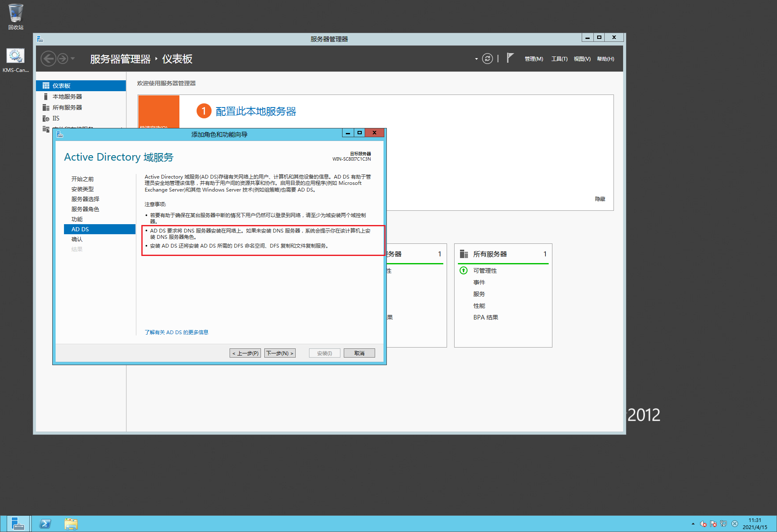Open the Action Center flag tray icon

(x=713, y=524)
